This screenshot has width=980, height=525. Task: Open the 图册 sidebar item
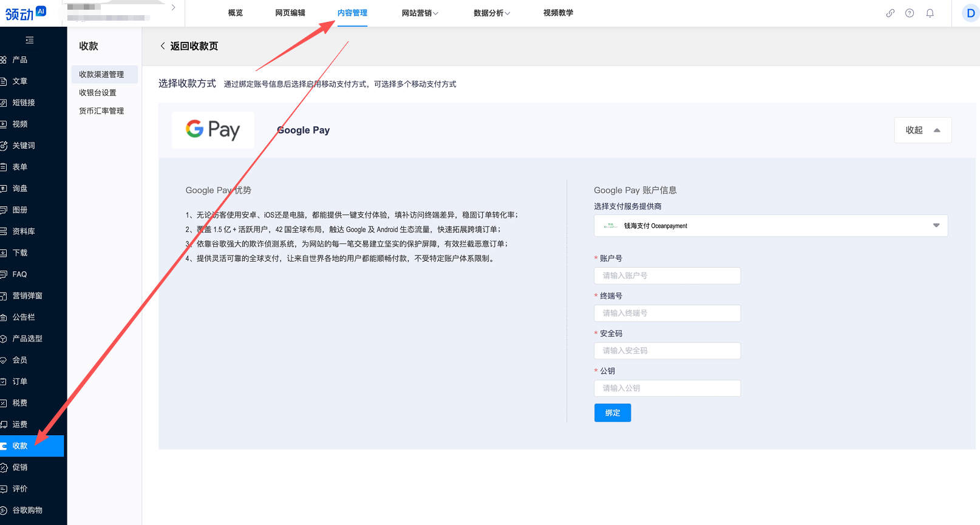(x=19, y=210)
